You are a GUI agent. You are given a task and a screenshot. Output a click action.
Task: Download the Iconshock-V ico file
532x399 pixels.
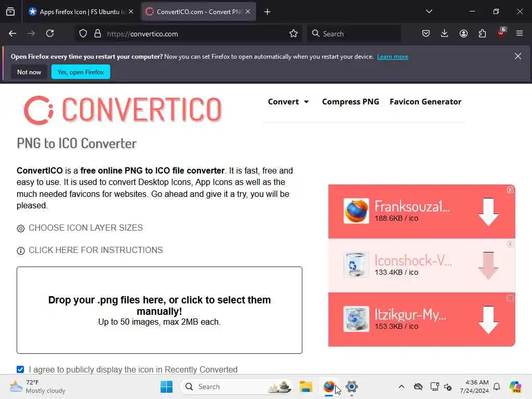(x=488, y=265)
